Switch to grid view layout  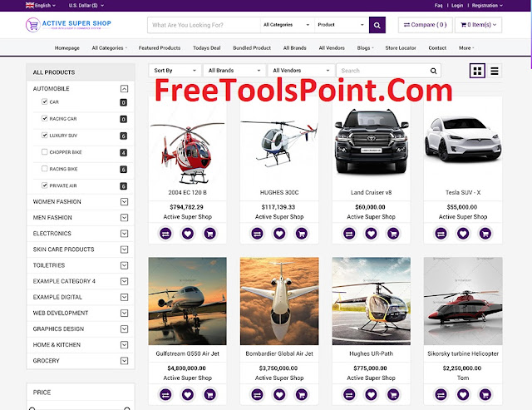coord(477,71)
